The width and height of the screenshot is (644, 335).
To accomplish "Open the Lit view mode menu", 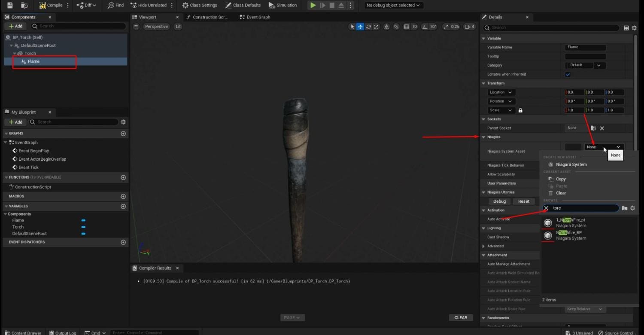I will click(178, 27).
